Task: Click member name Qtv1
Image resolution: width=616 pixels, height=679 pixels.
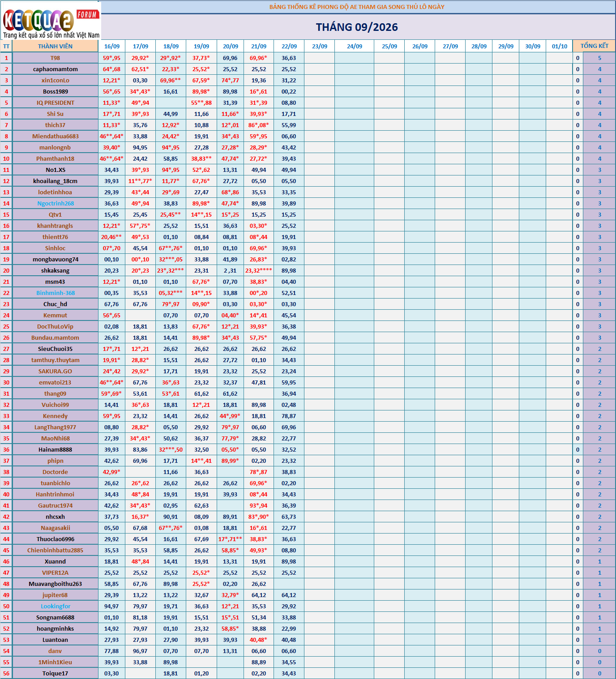Action: coord(55,215)
